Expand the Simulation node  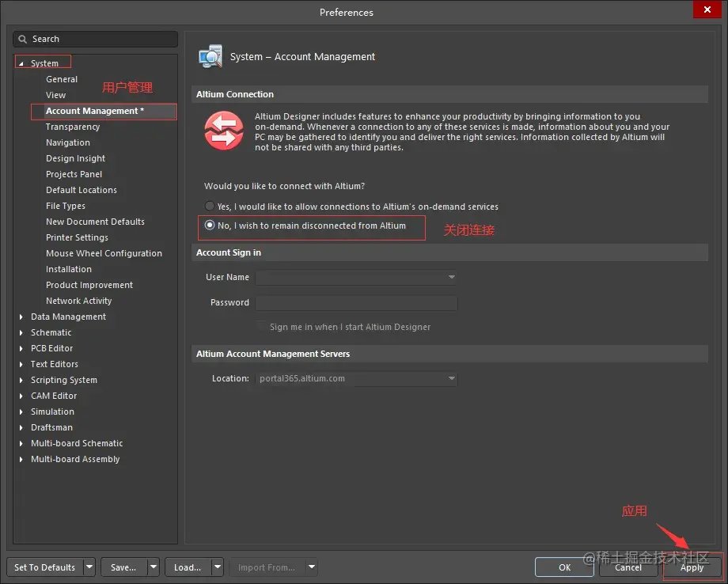click(21, 411)
